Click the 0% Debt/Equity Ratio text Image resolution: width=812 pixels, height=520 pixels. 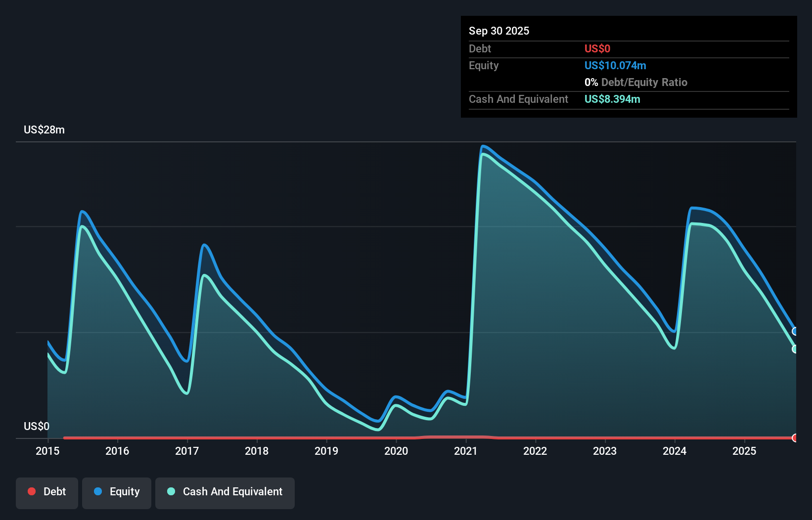point(636,82)
